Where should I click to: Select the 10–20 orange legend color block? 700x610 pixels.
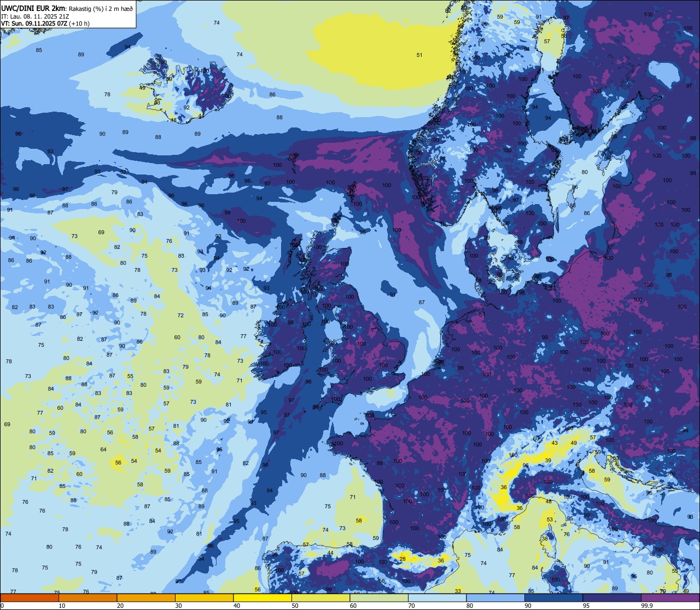(x=87, y=597)
